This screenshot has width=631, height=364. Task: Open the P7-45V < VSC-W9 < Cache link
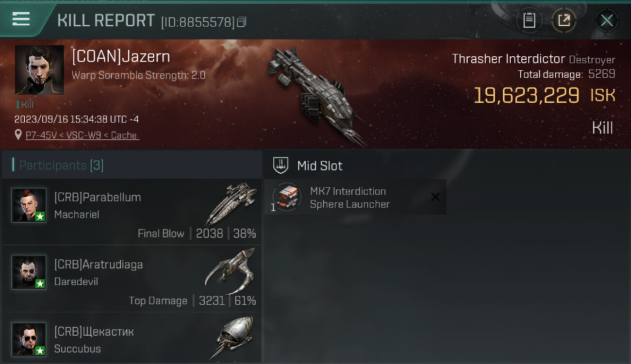[83, 135]
